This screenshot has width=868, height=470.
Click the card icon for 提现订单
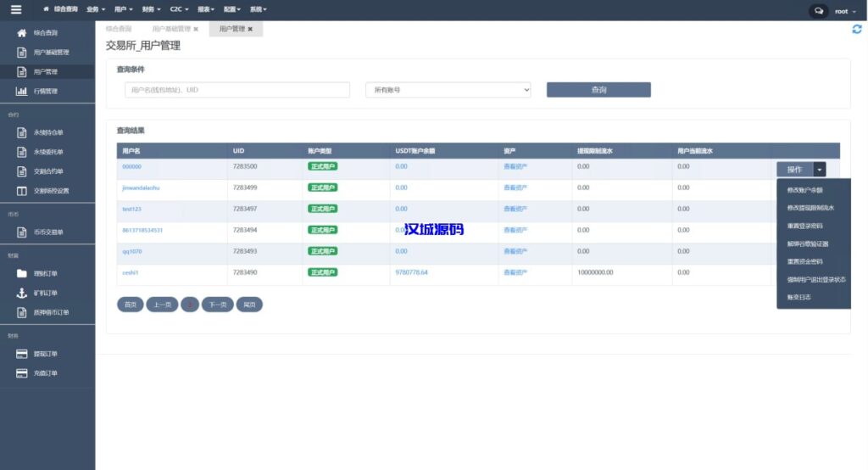pos(22,354)
